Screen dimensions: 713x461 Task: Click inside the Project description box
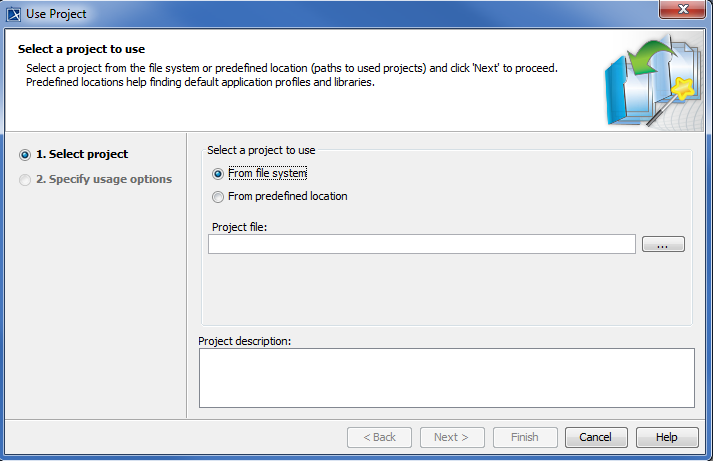(446, 377)
